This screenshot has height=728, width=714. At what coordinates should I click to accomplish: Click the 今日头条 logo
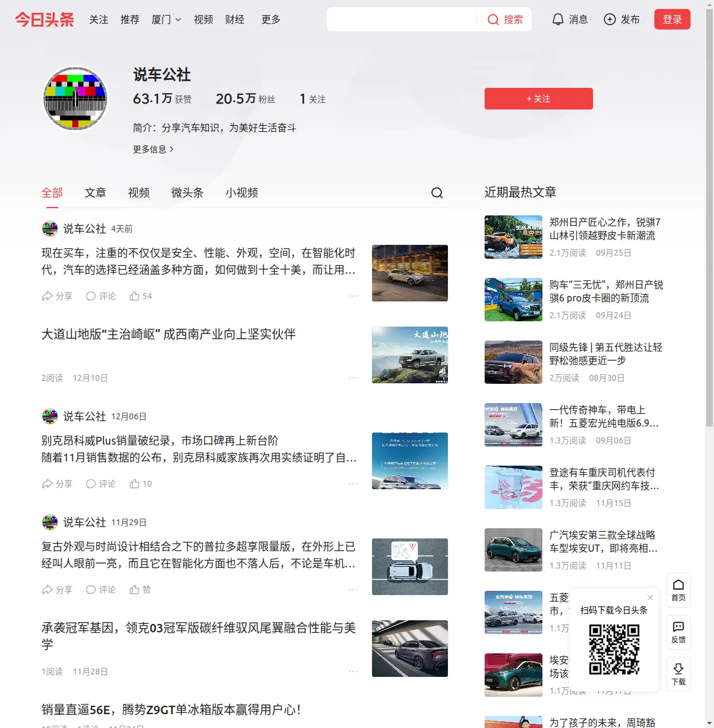pyautogui.click(x=45, y=20)
